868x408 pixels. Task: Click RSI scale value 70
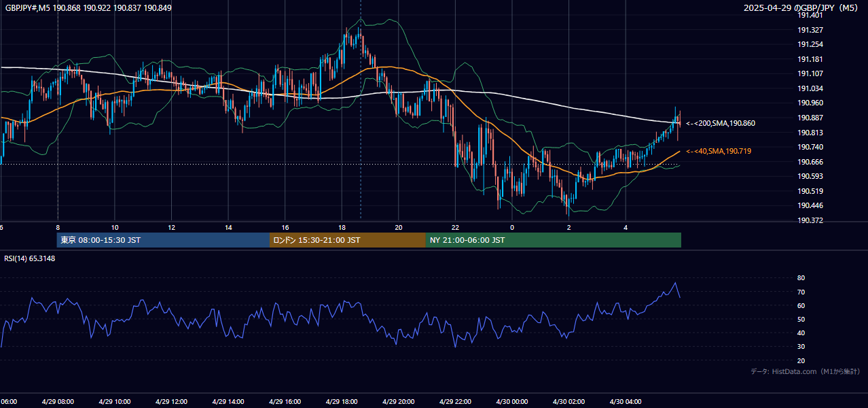tap(801, 292)
